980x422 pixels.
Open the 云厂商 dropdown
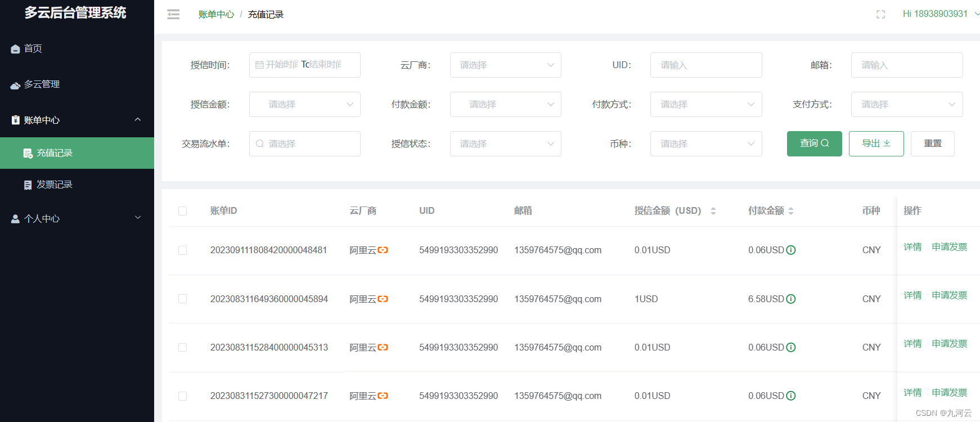tap(505, 65)
